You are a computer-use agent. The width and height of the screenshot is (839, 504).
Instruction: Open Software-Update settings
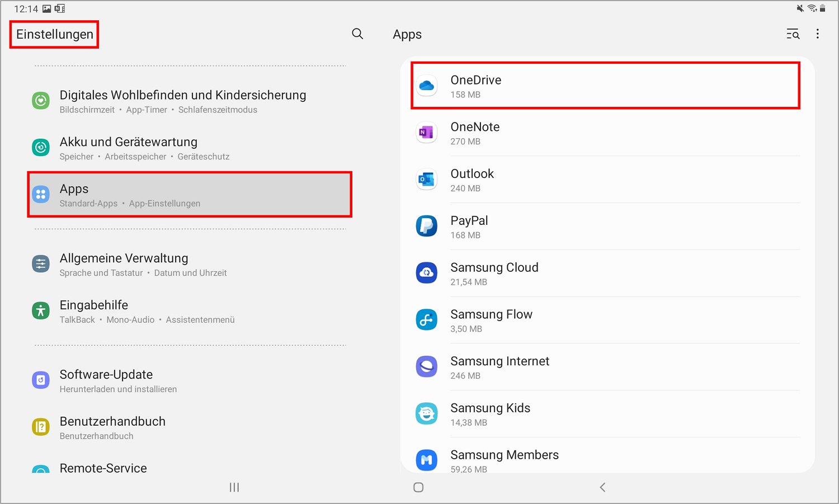point(190,381)
